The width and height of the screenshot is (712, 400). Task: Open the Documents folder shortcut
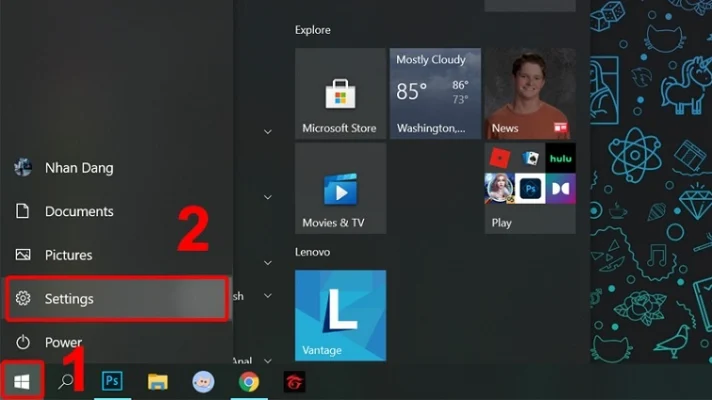pos(78,211)
